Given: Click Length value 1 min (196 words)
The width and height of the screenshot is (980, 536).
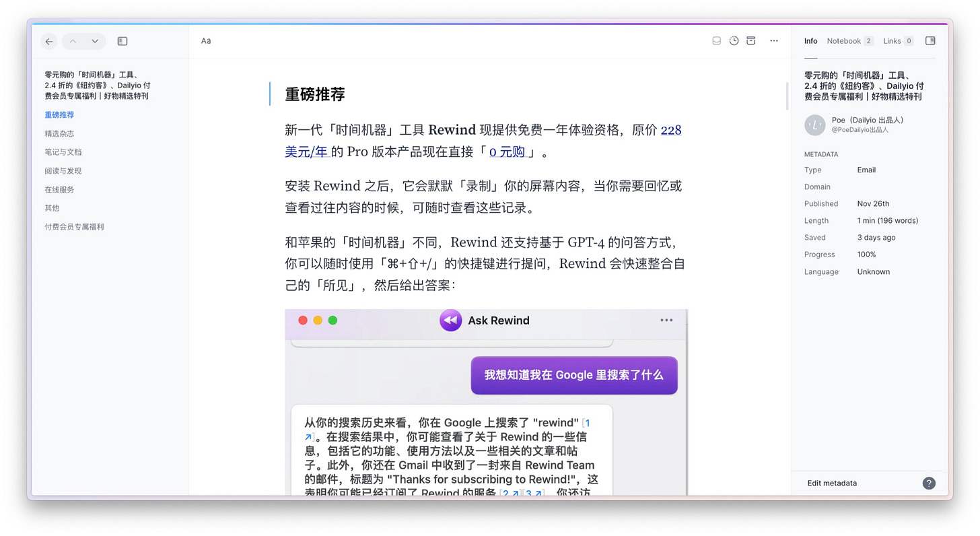Looking at the screenshot, I should point(888,220).
